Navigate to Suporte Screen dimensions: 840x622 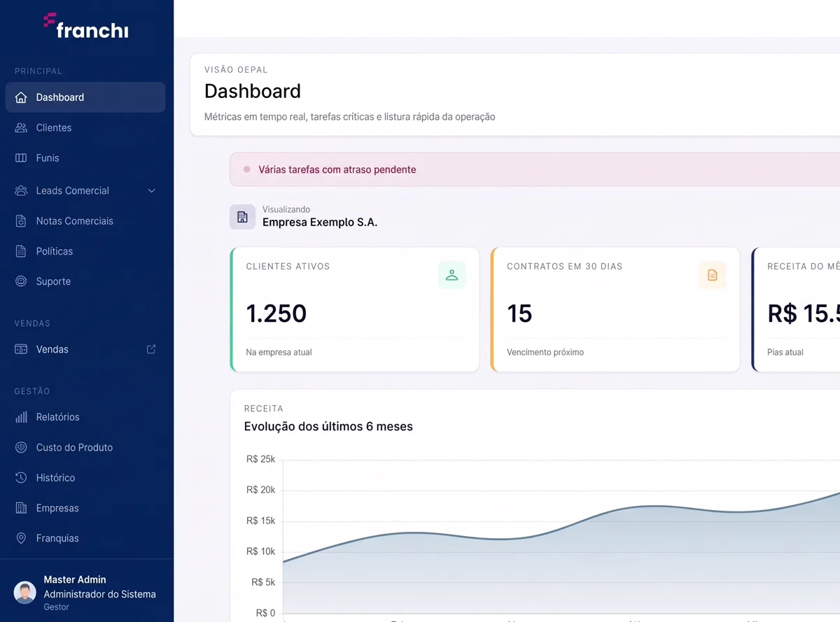[x=85, y=281]
